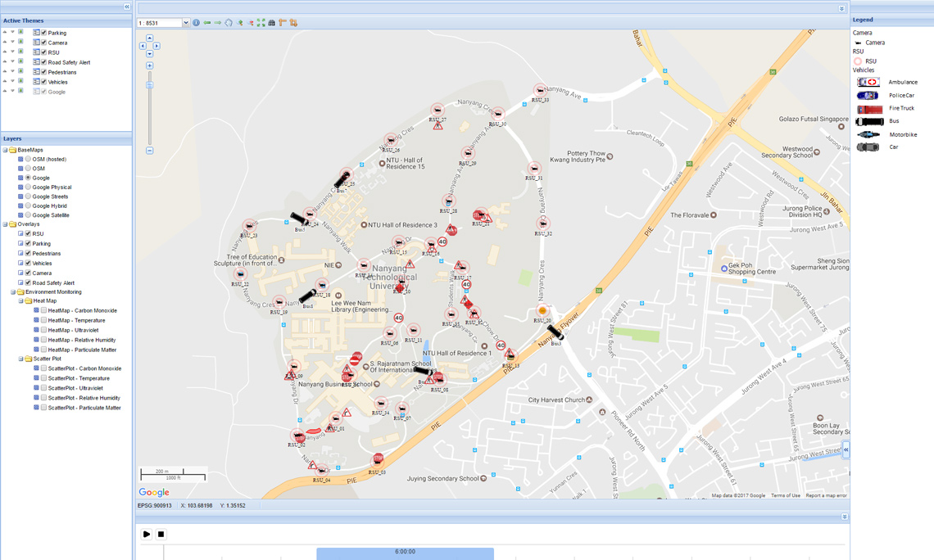Click the map information icon

[x=196, y=24]
